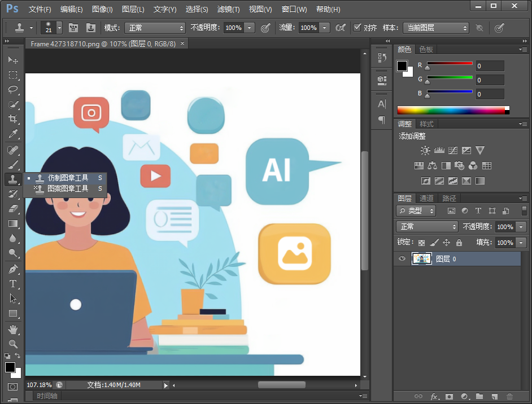Click the Brightness/Contrast adjustment icon
The image size is (532, 404).
425,150
